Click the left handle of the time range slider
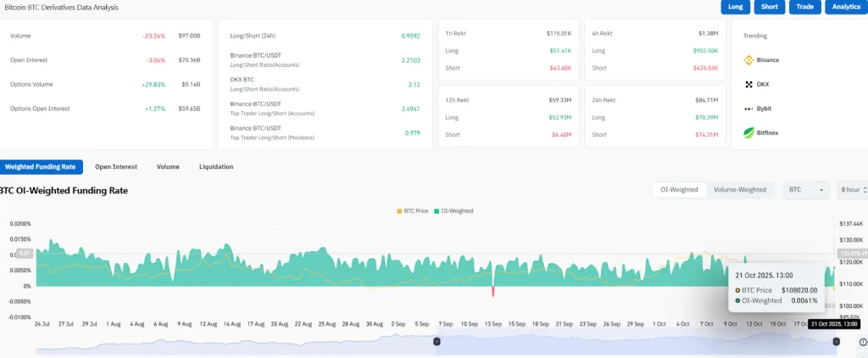Viewport: 868px width, 358px height. click(x=437, y=341)
